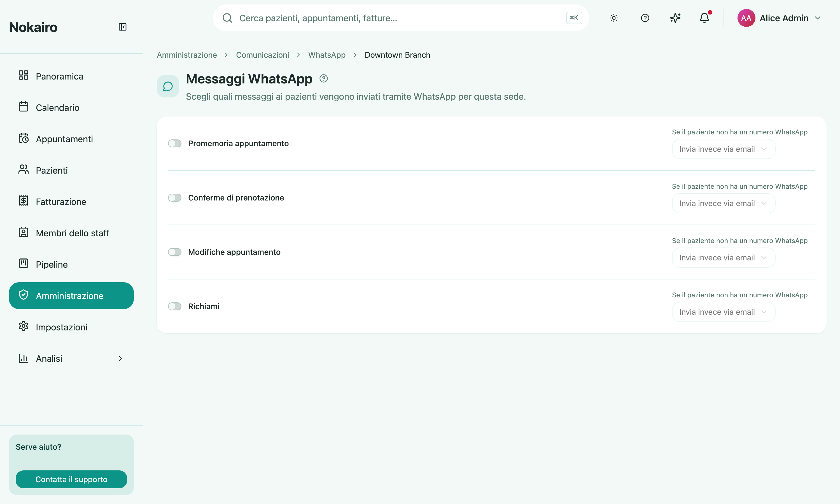Open fallback dropdown for Modifiche appuntamento
The height and width of the screenshot is (504, 840).
[x=723, y=258]
